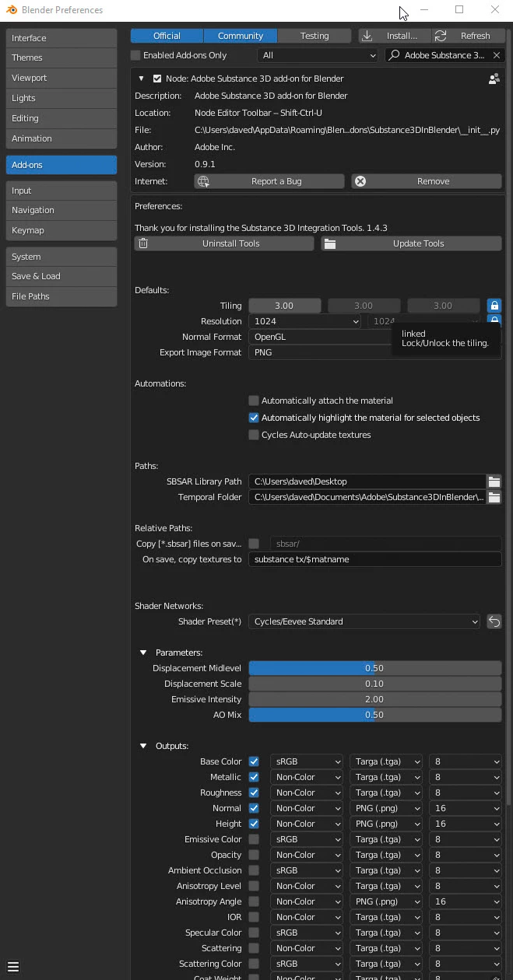Enable the Ambient Occlusion output
Image resolution: width=513 pixels, height=980 pixels.
tap(254, 870)
